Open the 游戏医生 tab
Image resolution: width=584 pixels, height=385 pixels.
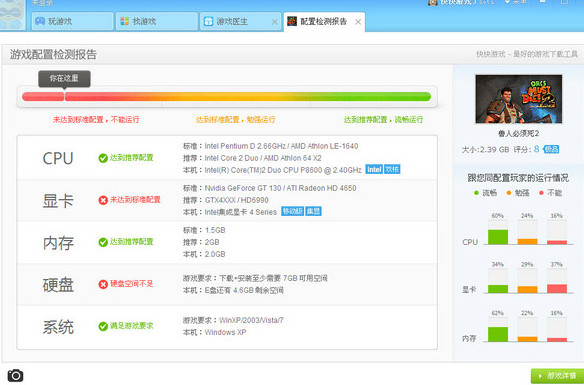pyautogui.click(x=235, y=21)
